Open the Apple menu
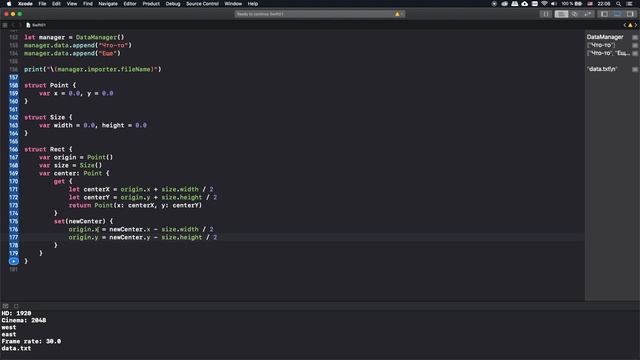The width and height of the screenshot is (640, 360). (9, 4)
